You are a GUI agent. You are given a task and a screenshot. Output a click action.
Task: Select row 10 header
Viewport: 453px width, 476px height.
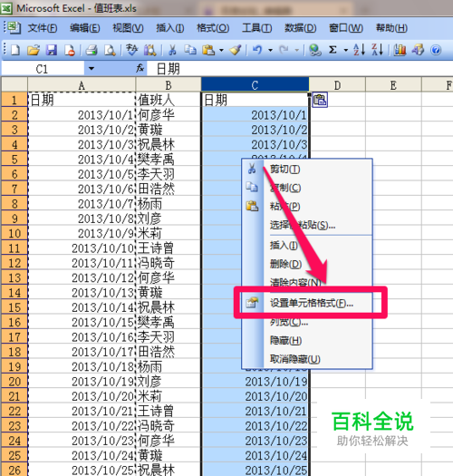[14, 233]
